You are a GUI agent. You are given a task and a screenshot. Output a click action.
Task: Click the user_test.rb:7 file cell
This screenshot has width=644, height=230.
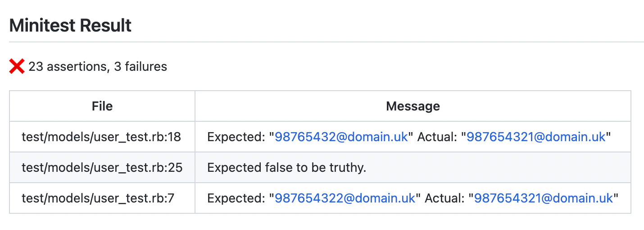pyautogui.click(x=102, y=198)
